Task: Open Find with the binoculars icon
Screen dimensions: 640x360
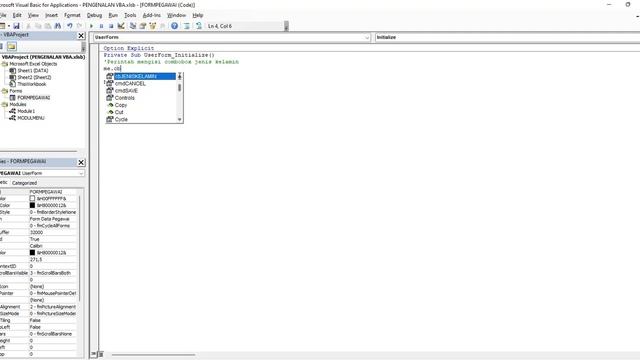Action: coord(58,26)
